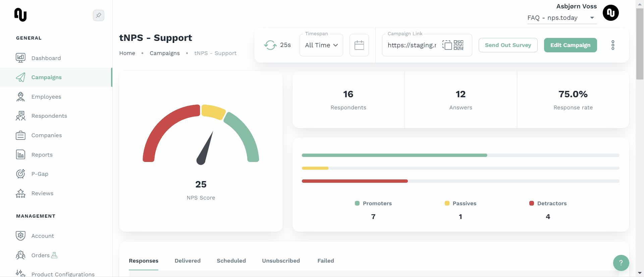Click the auto-refresh timer icon
Screen dimensions: 644x277
point(270,45)
